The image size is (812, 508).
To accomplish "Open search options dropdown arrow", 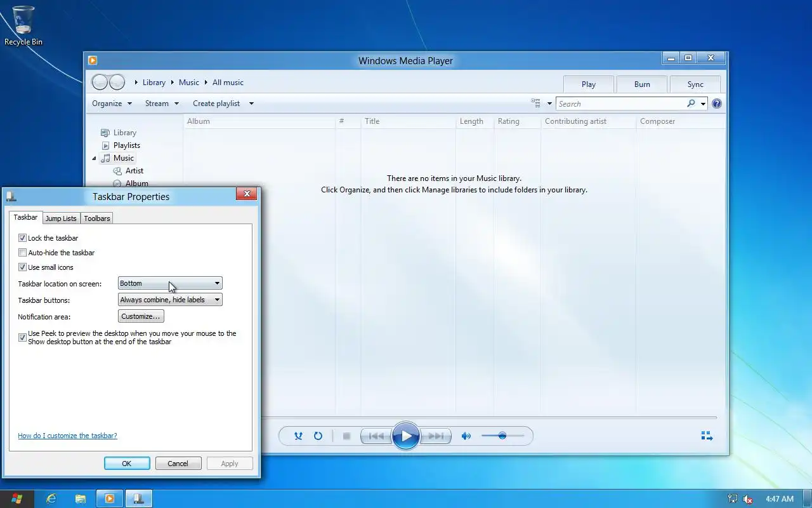I will (703, 104).
